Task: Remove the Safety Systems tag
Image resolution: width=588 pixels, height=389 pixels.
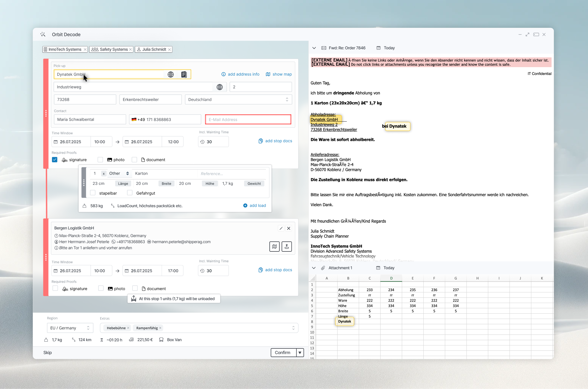Action: click(131, 49)
